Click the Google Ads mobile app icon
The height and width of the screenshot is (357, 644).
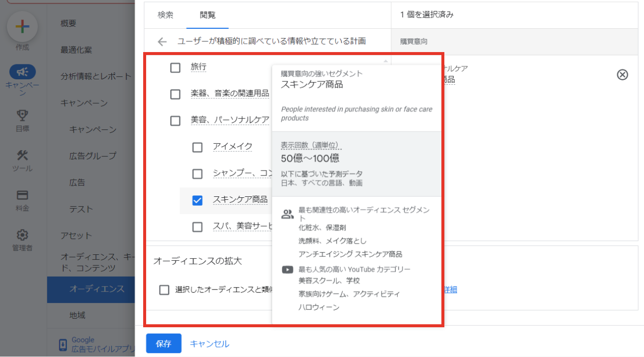pos(63,345)
